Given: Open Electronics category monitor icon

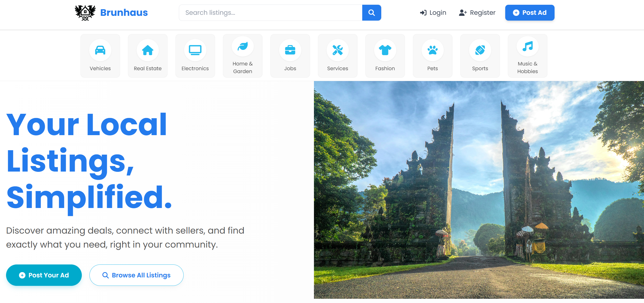Looking at the screenshot, I should (195, 50).
